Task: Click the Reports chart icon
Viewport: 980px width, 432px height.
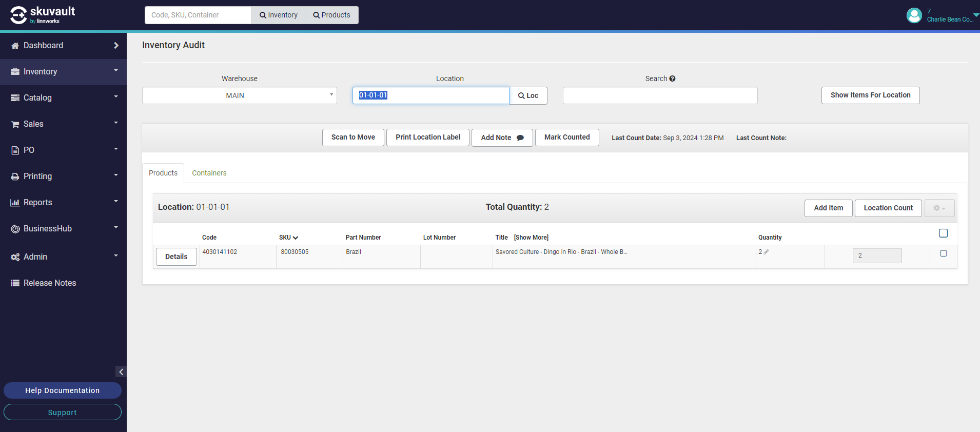Action: point(15,203)
